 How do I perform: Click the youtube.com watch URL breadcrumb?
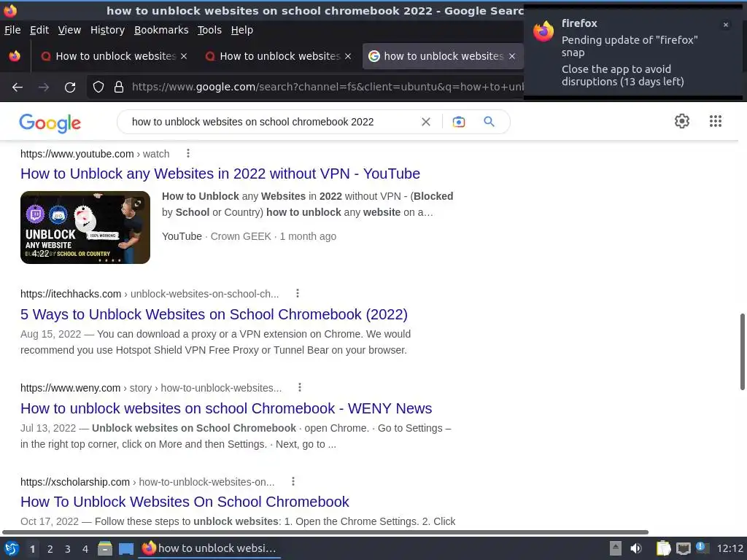95,154
